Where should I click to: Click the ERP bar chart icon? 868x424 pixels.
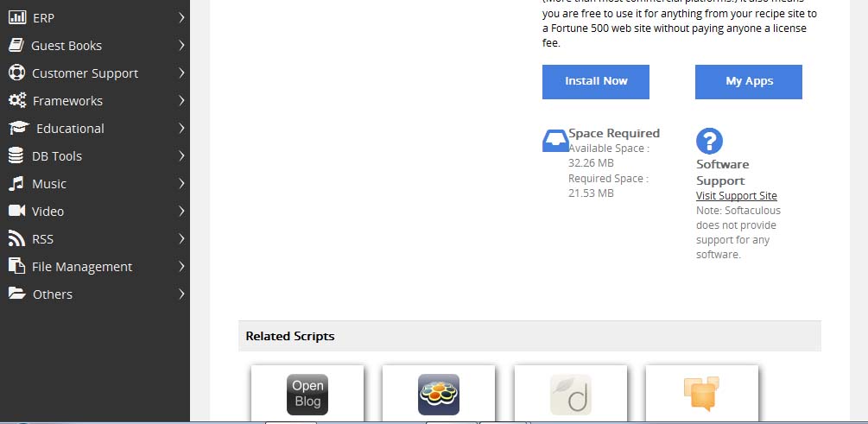pos(16,17)
